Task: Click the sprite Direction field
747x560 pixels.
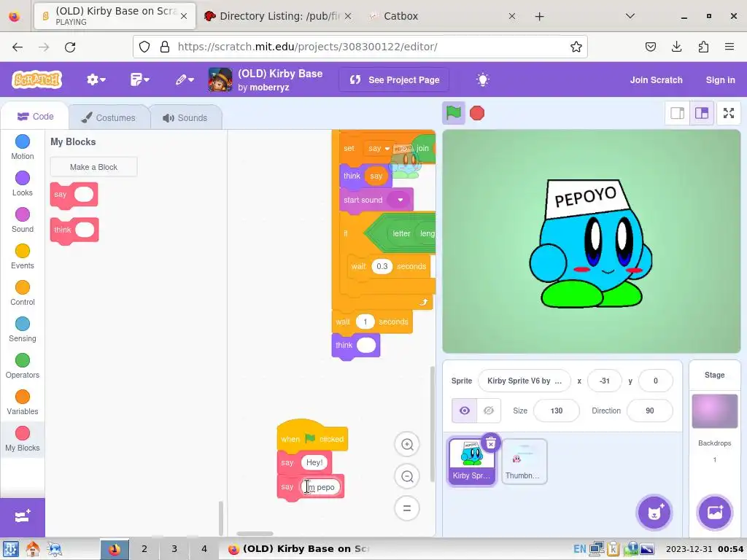Action: 650,411
